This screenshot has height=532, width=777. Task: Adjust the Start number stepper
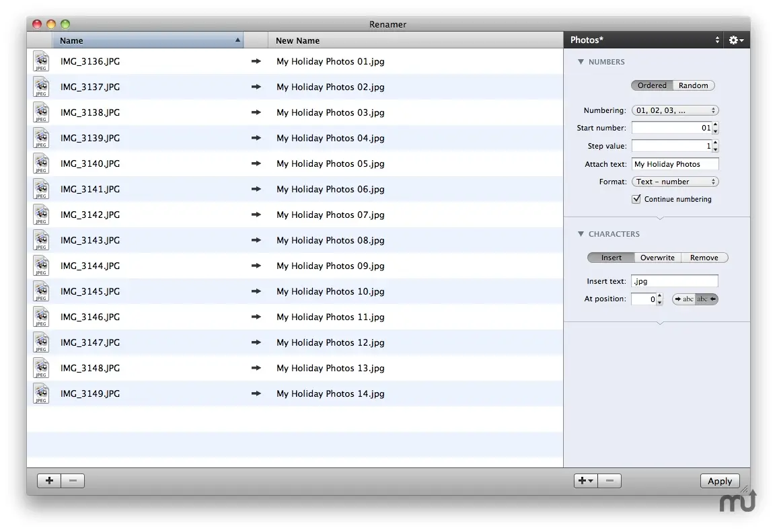[716, 128]
